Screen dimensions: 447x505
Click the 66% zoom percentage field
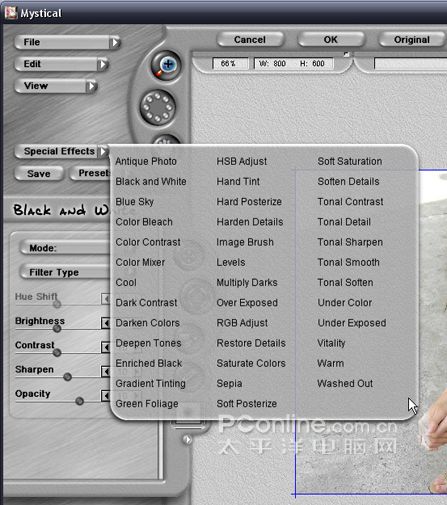coord(230,63)
